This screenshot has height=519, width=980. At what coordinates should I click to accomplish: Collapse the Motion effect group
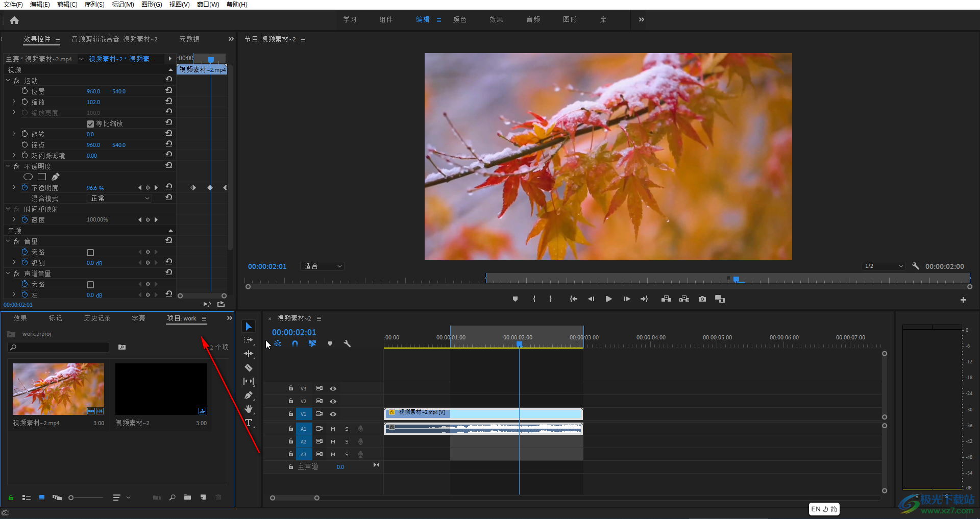tap(8, 81)
